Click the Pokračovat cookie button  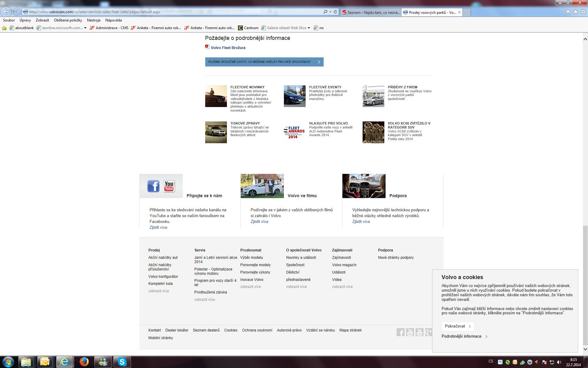tap(458, 326)
